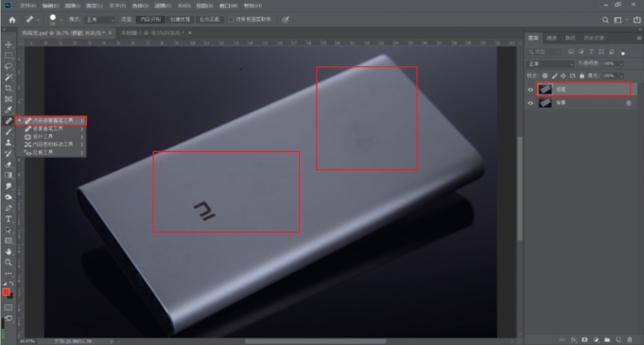
Task: Select the Zoom tool in toolbar
Action: pyautogui.click(x=9, y=263)
